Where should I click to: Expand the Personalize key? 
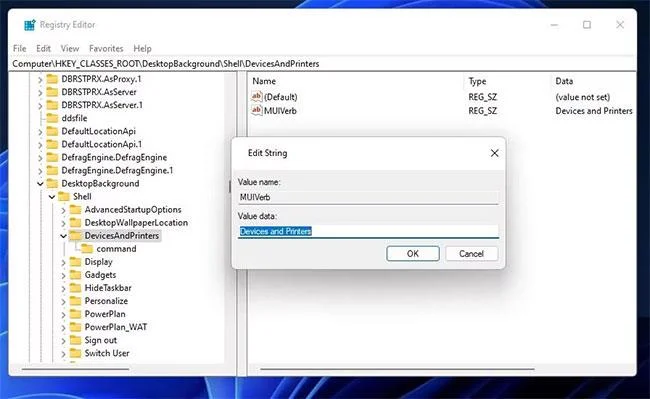pos(63,302)
